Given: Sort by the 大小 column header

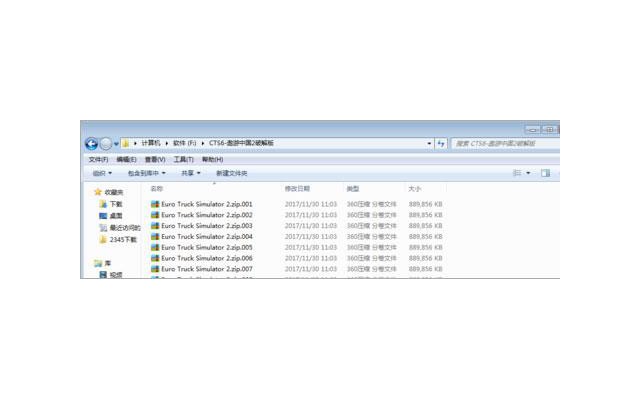Looking at the screenshot, I should pyautogui.click(x=415, y=189).
